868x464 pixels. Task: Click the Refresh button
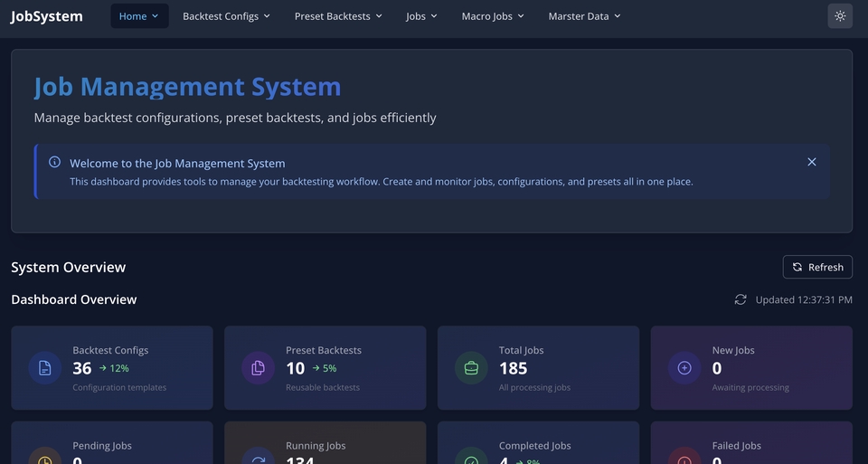click(x=817, y=267)
